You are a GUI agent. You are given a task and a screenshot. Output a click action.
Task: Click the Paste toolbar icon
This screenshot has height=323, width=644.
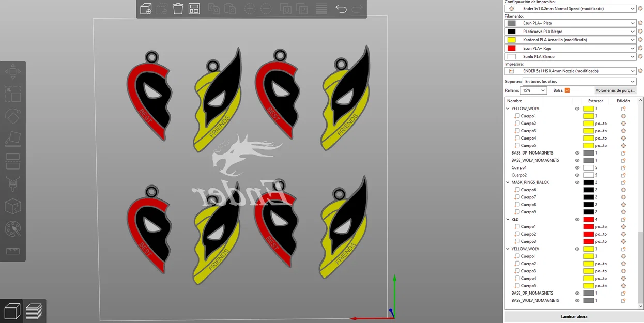pos(230,9)
